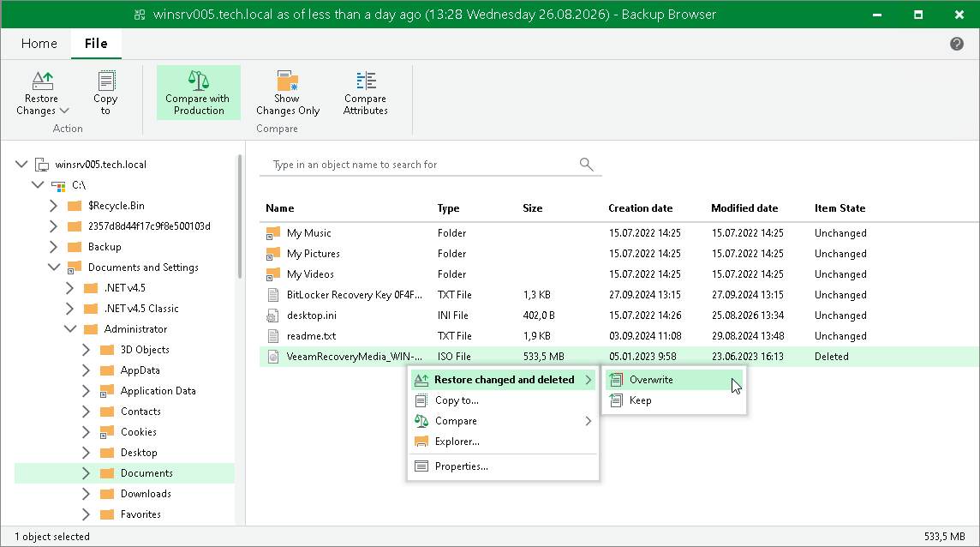Image resolution: width=980 pixels, height=547 pixels.
Task: Sort by Modified date column header
Action: [x=744, y=208]
